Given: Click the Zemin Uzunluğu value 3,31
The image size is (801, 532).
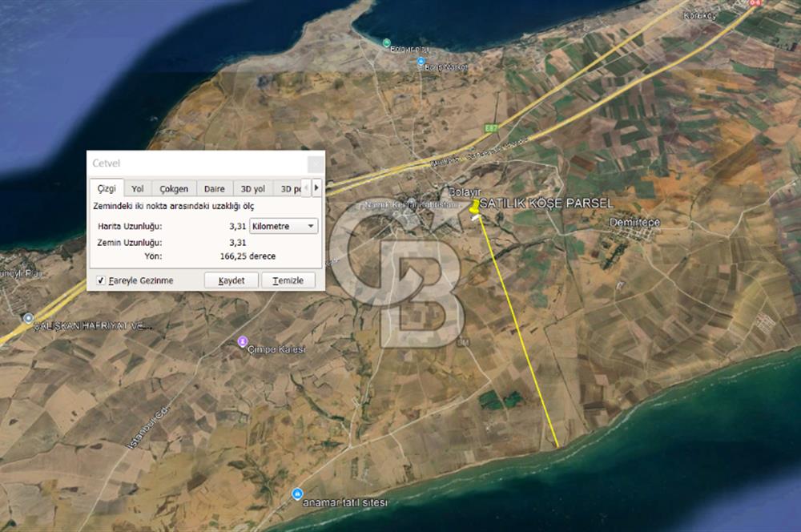Looking at the screenshot, I should 238,242.
